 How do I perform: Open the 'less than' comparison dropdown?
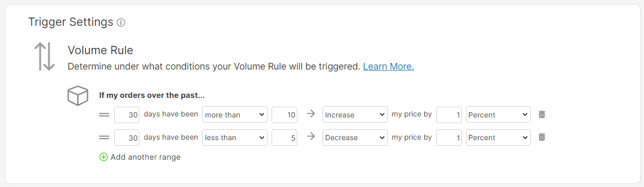click(x=235, y=138)
